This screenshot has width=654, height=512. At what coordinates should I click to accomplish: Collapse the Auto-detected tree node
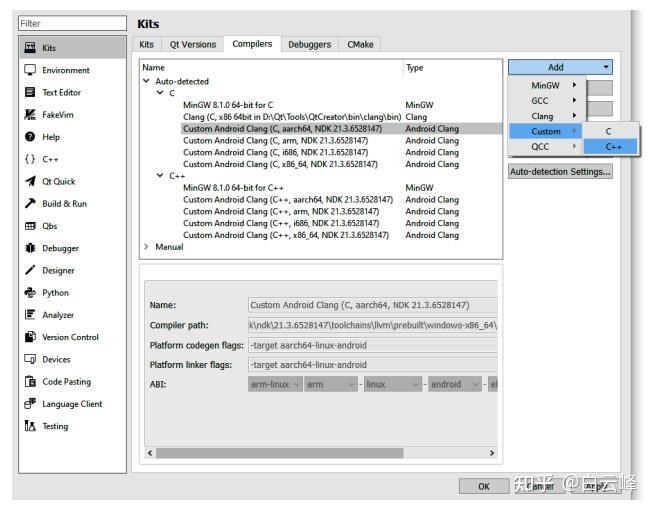click(146, 81)
